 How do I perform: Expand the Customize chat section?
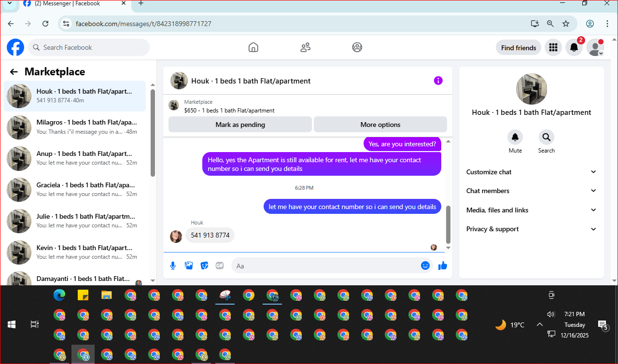(532, 172)
